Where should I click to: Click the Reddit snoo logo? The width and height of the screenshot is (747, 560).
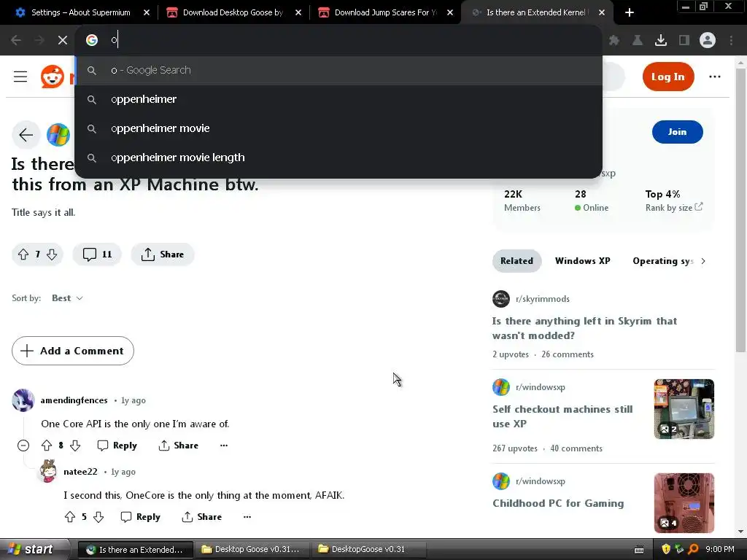click(x=53, y=77)
